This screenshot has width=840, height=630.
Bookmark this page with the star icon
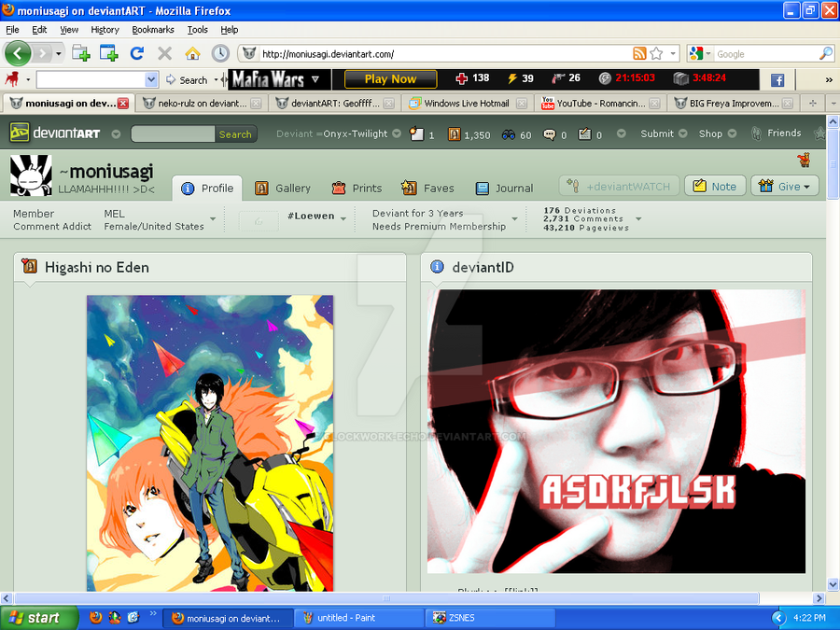coord(656,53)
